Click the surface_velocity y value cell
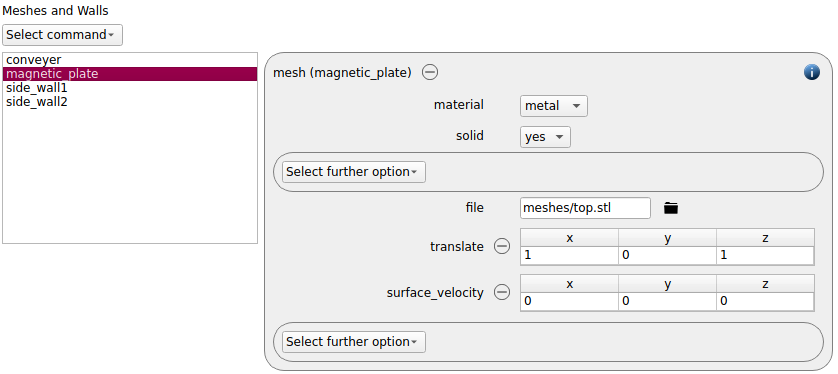Screen dimensions: 838x374 coord(668,301)
